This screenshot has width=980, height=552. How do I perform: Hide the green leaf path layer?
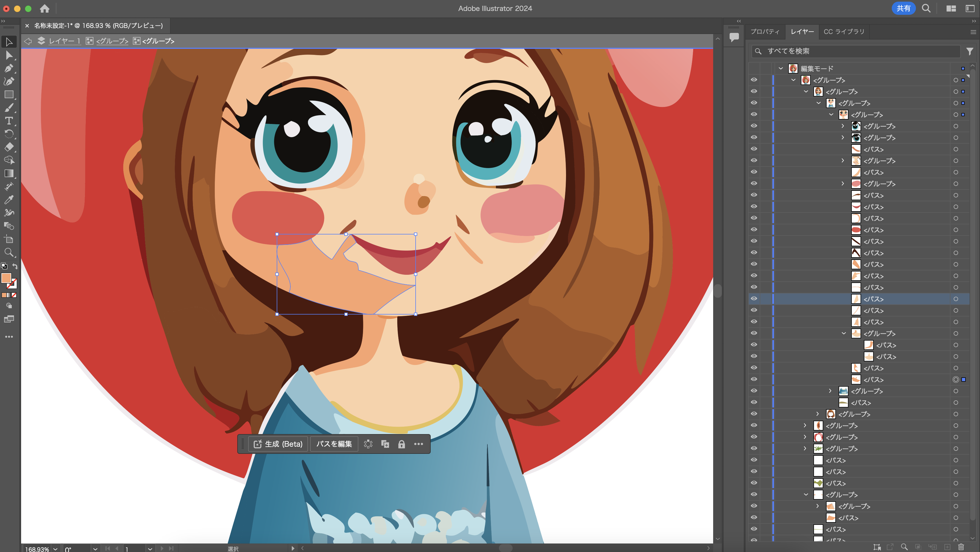coord(754,483)
